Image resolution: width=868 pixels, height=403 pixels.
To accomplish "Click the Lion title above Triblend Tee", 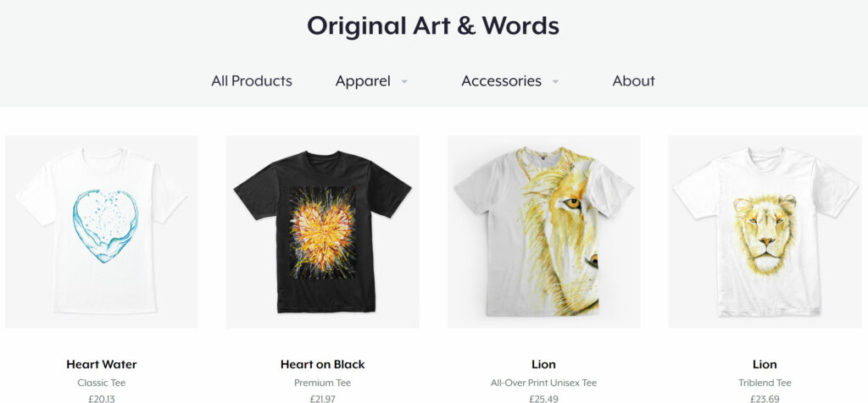I will pos(765,364).
